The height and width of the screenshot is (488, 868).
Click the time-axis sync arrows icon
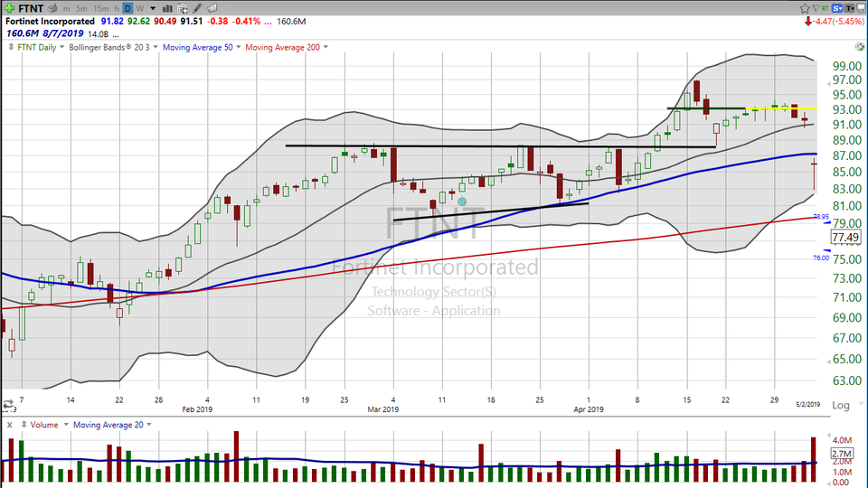click(8, 404)
